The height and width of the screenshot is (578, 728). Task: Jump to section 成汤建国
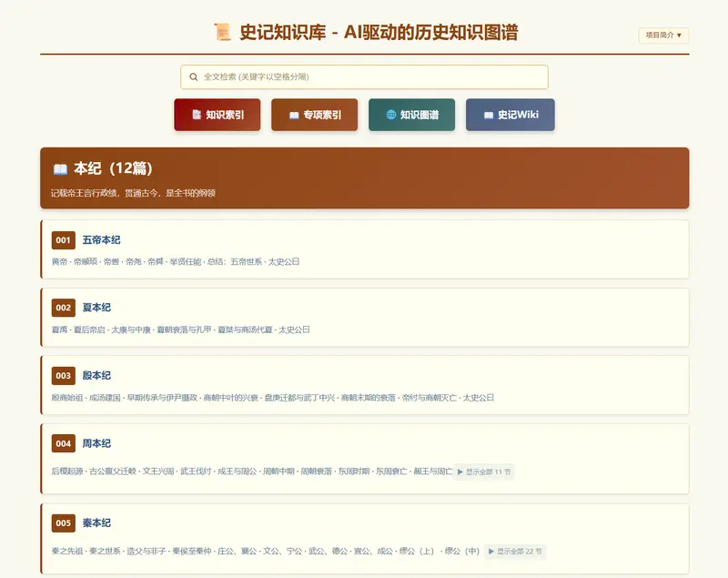(x=105, y=398)
